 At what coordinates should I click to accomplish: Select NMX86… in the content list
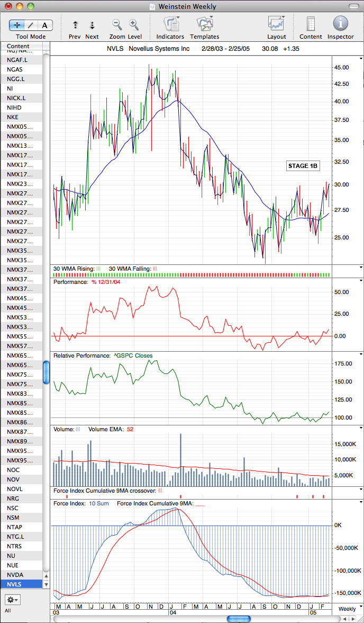pos(21,422)
